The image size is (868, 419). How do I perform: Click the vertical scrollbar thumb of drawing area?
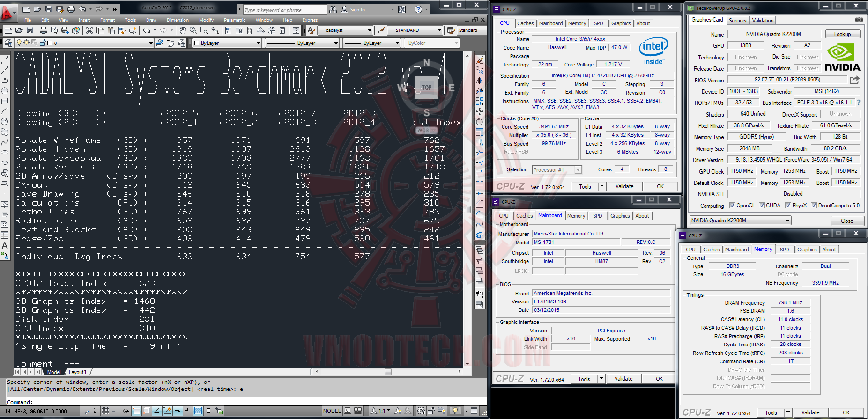(467, 209)
